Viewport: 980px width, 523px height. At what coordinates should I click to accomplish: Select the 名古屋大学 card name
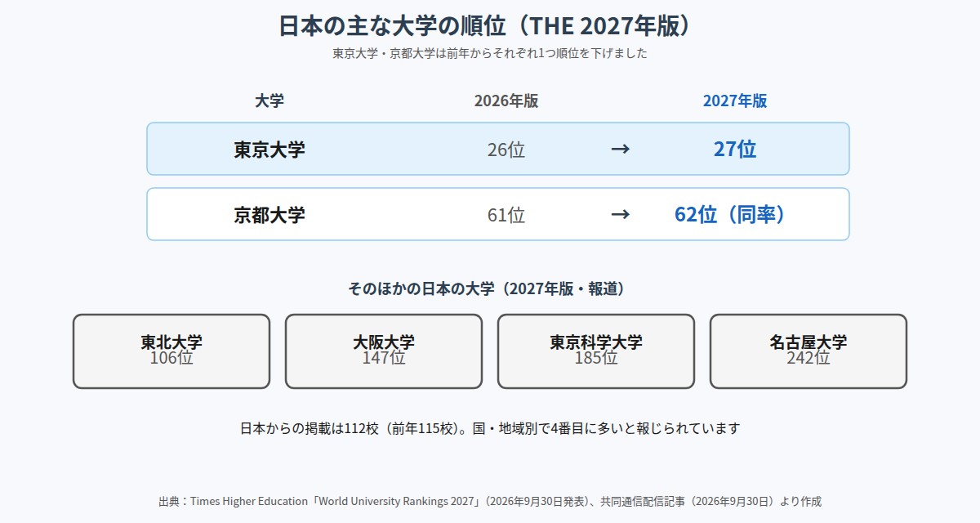tap(808, 342)
